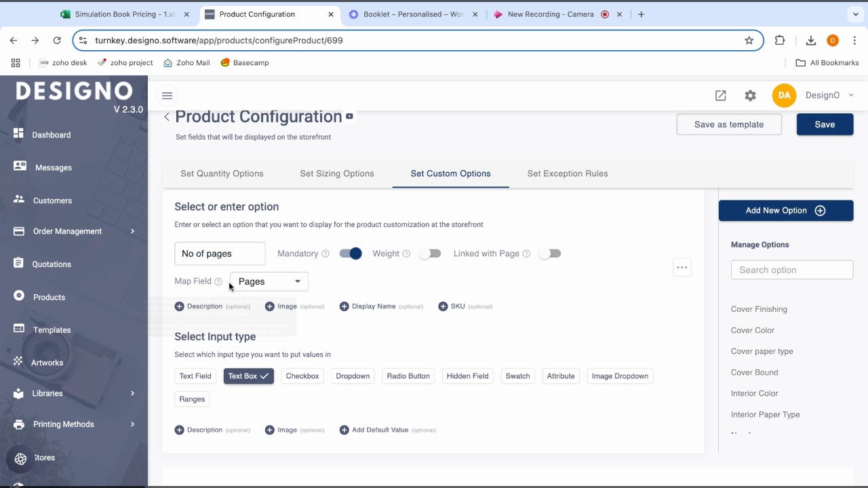Image resolution: width=868 pixels, height=488 pixels.
Task: Switch to Set Quantity Options tab
Action: (222, 174)
